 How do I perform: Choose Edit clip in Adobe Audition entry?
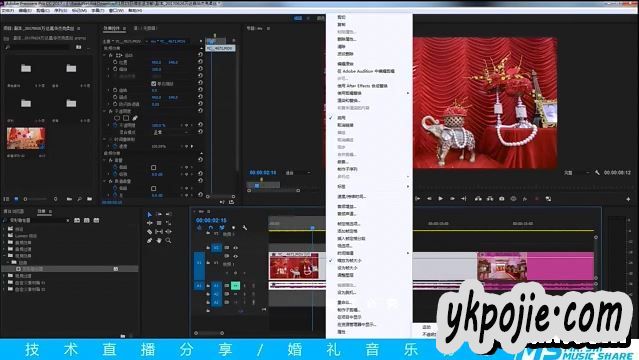(366, 71)
